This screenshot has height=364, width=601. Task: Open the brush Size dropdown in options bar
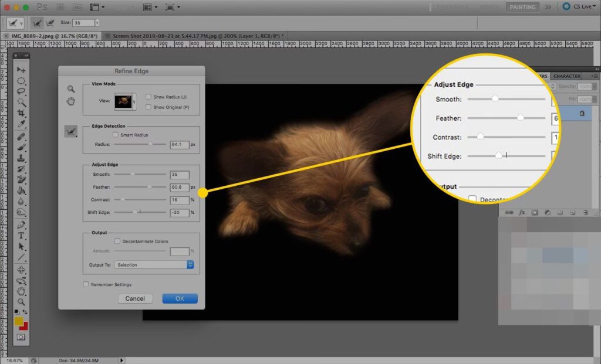(97, 22)
